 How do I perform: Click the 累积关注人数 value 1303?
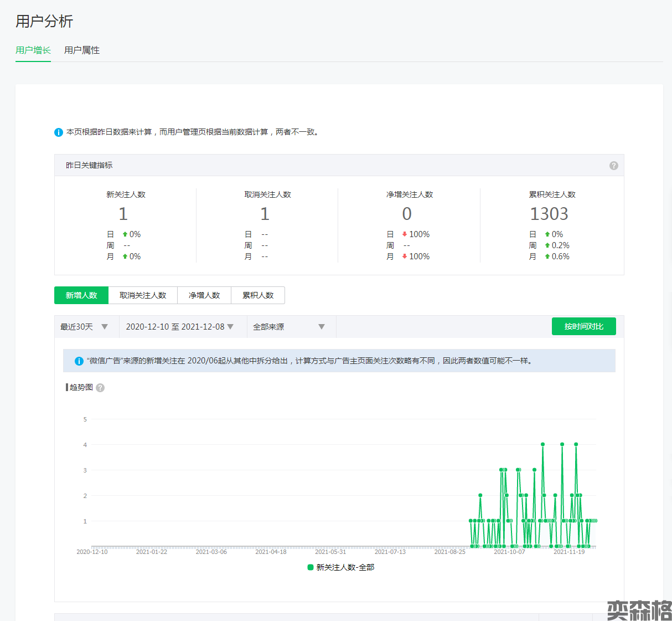[549, 214]
